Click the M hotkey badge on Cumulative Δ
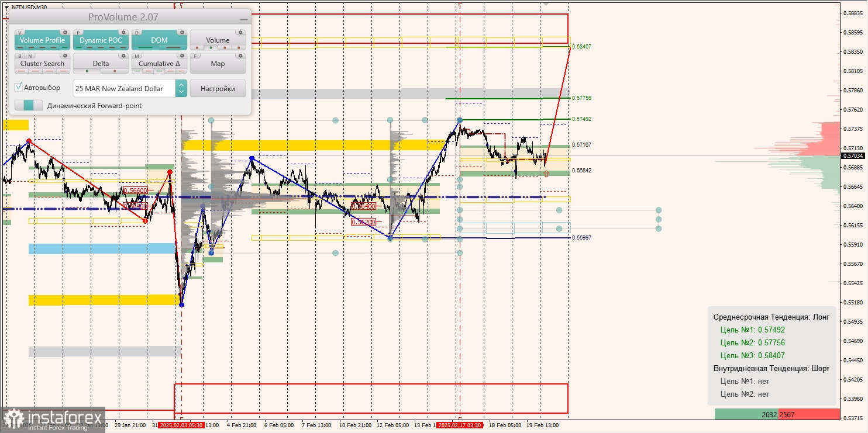 tap(137, 56)
